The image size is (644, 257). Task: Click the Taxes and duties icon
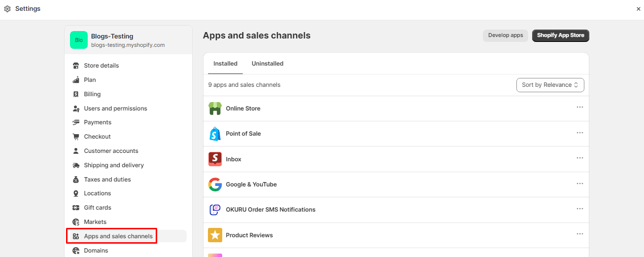76,180
